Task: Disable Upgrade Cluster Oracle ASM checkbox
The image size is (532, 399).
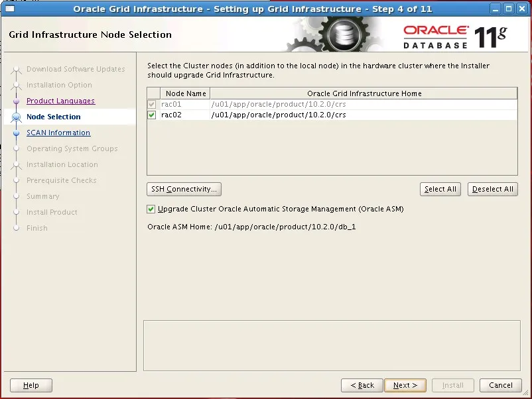Action: click(x=151, y=209)
